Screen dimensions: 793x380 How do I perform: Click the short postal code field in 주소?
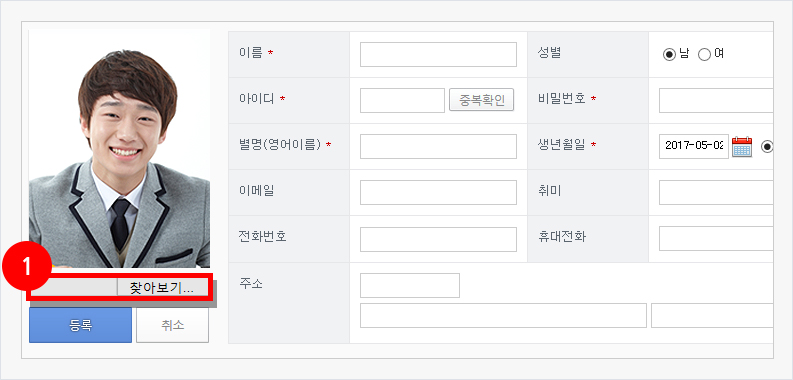pyautogui.click(x=410, y=285)
